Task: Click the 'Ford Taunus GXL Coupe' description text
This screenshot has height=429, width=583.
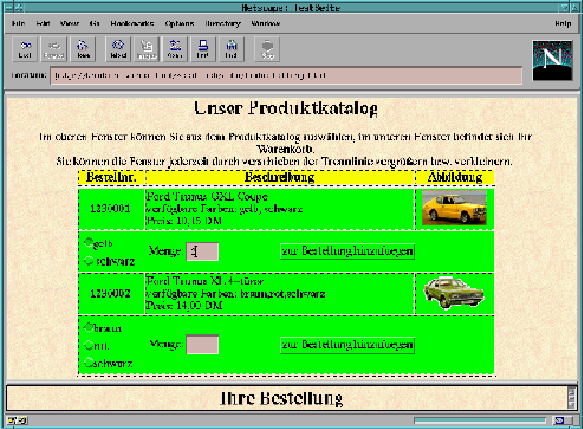Action: (207, 197)
